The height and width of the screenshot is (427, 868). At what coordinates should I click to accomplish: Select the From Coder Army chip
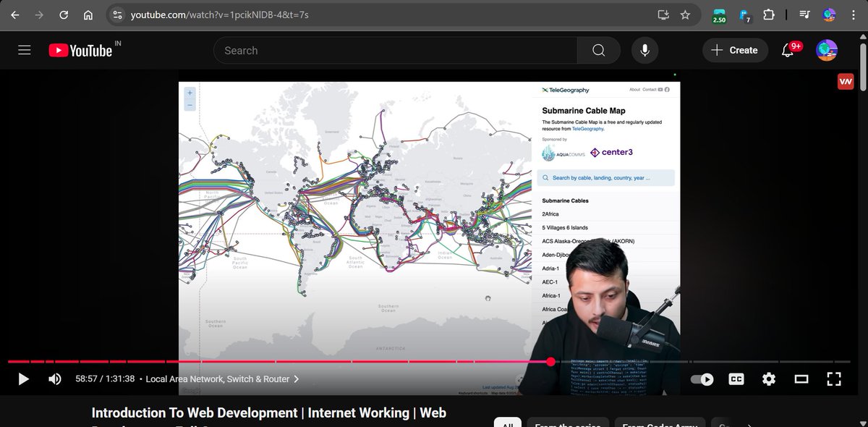(x=660, y=422)
